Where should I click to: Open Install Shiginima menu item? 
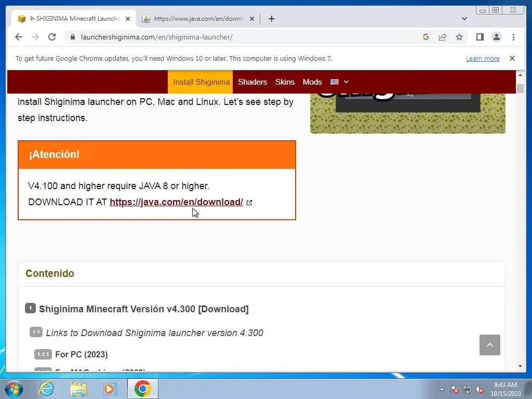(x=200, y=82)
